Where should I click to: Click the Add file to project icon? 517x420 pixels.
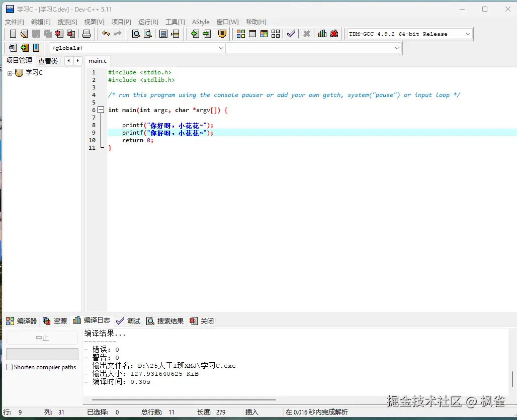tap(195, 34)
